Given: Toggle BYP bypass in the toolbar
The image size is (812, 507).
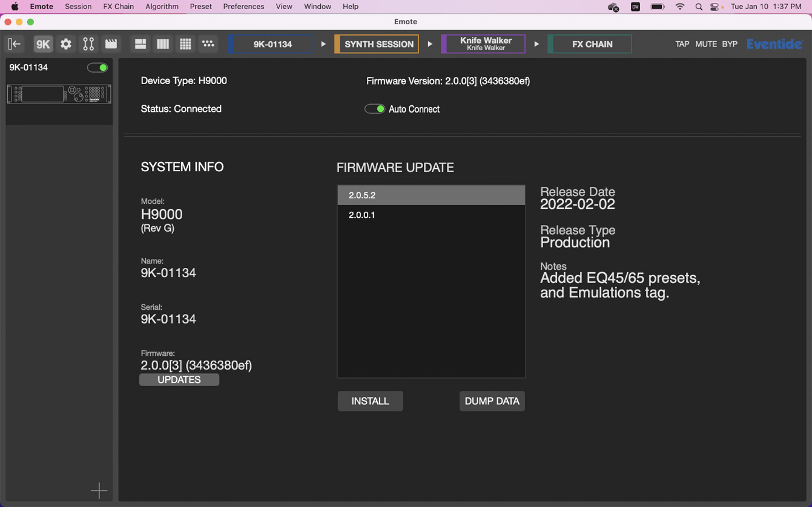Looking at the screenshot, I should pyautogui.click(x=729, y=44).
